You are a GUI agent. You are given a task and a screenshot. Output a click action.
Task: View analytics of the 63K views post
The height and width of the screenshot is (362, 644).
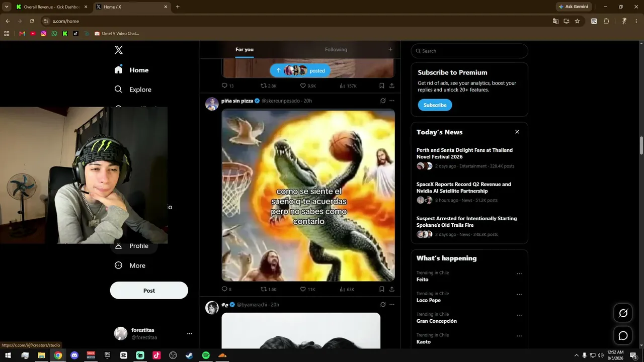coord(347,289)
